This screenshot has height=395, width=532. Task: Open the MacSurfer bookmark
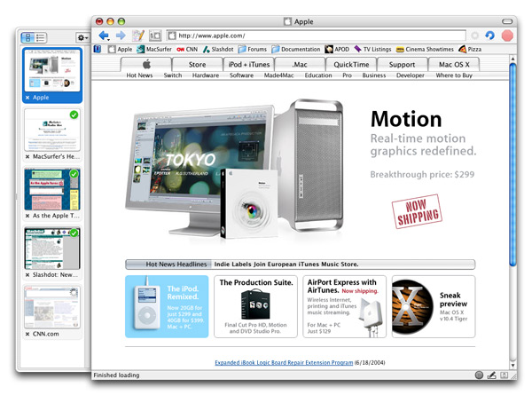[154, 49]
